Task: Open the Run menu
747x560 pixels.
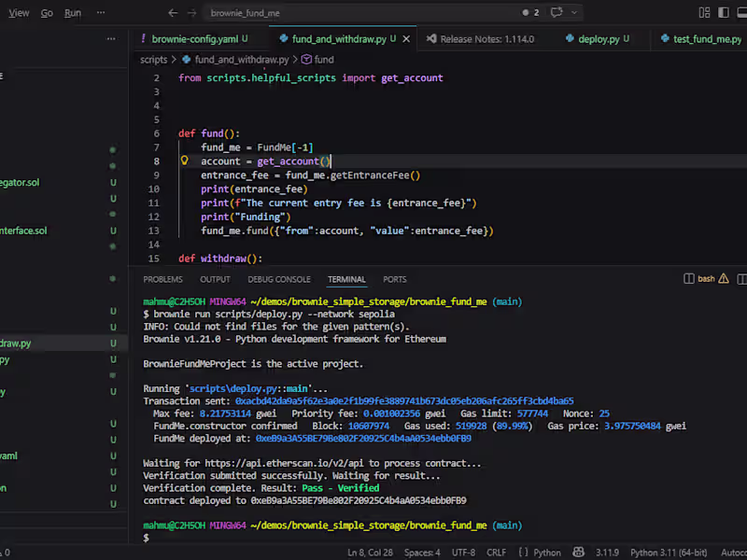Action: (73, 13)
